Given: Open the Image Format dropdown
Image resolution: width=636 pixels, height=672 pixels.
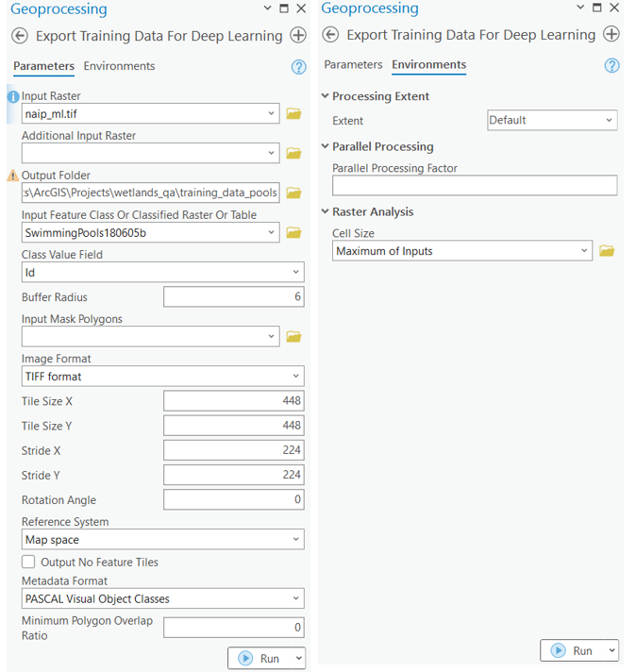Looking at the screenshot, I should click(163, 377).
